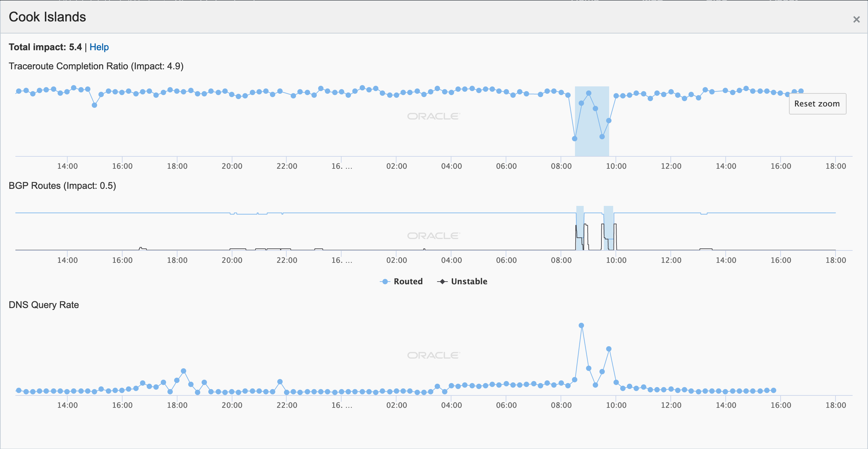The height and width of the screenshot is (449, 868).
Task: Click the dip point near 15:00 in Traceroute chart
Action: click(x=94, y=105)
